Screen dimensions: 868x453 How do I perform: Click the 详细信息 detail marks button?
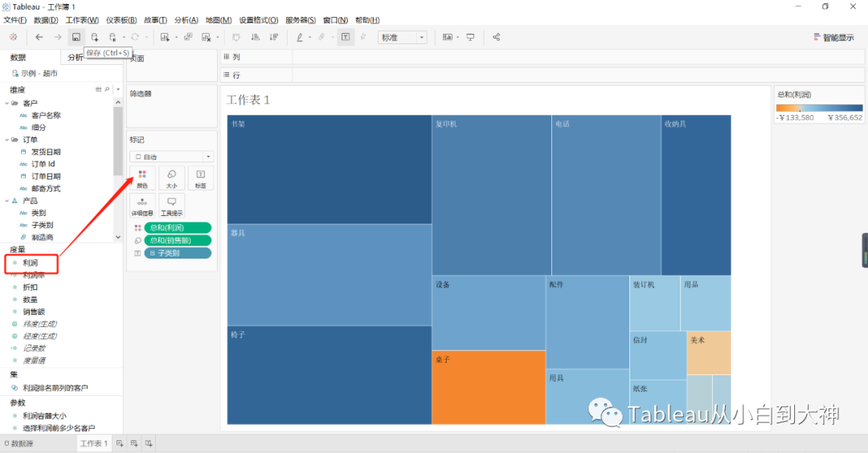pos(142,206)
